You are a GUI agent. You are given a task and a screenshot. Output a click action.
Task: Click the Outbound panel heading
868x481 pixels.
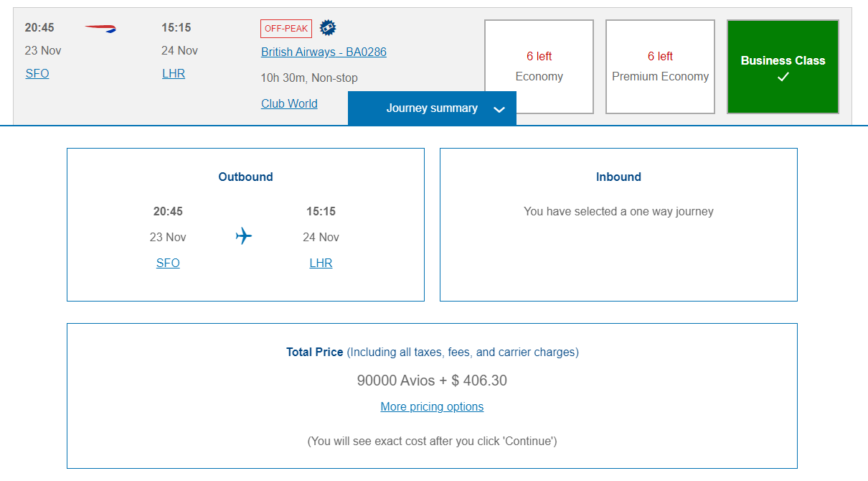point(245,177)
